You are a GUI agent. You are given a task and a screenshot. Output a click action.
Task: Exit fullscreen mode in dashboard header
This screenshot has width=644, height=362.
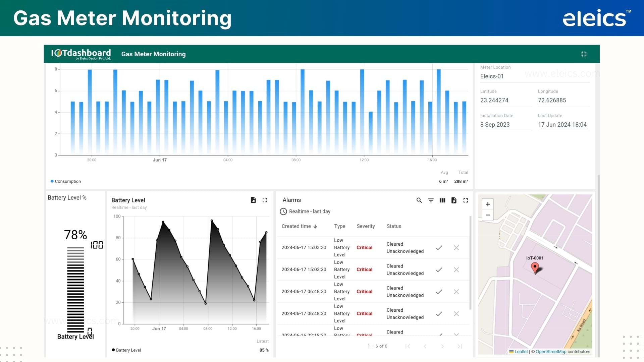pyautogui.click(x=584, y=54)
